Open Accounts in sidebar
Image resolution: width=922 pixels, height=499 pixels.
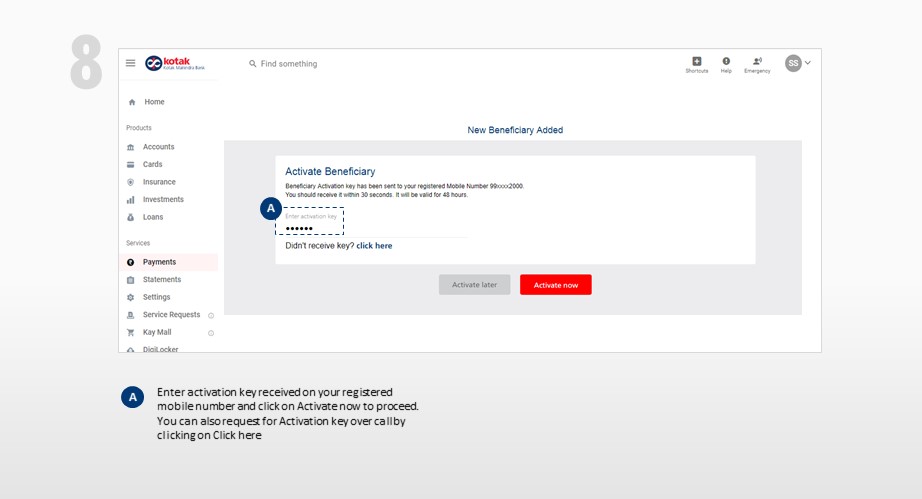(158, 147)
